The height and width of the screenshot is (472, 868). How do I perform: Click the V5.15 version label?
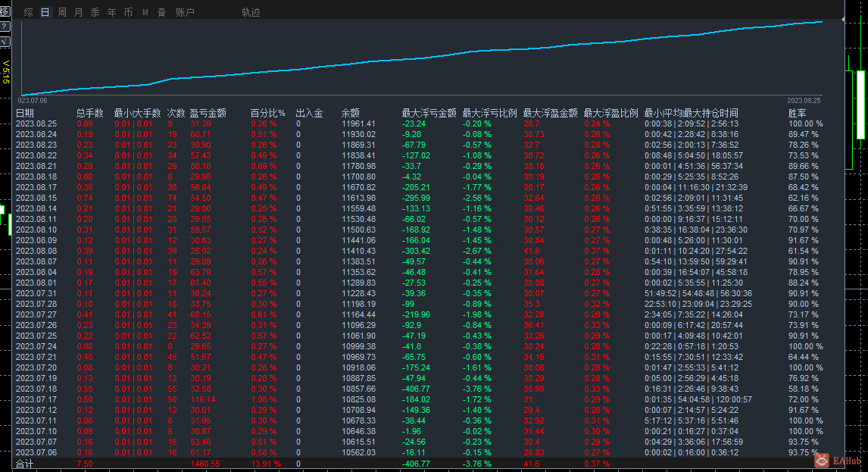pos(5,72)
